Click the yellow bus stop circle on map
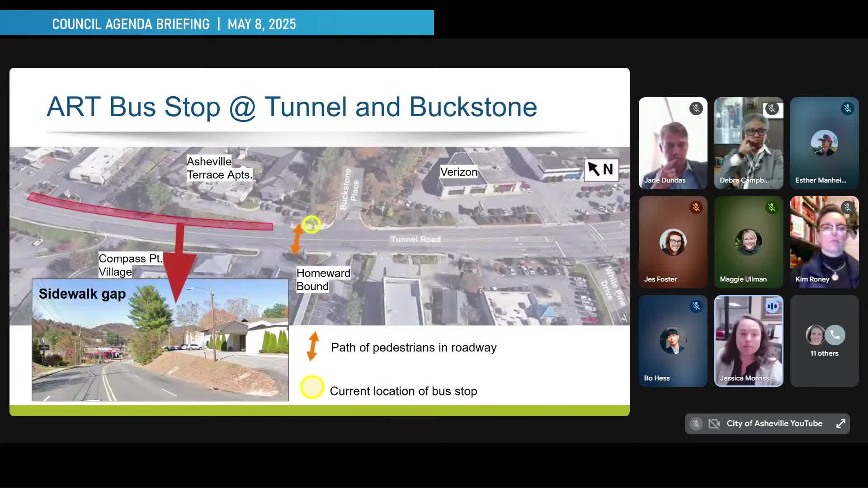 (x=311, y=225)
